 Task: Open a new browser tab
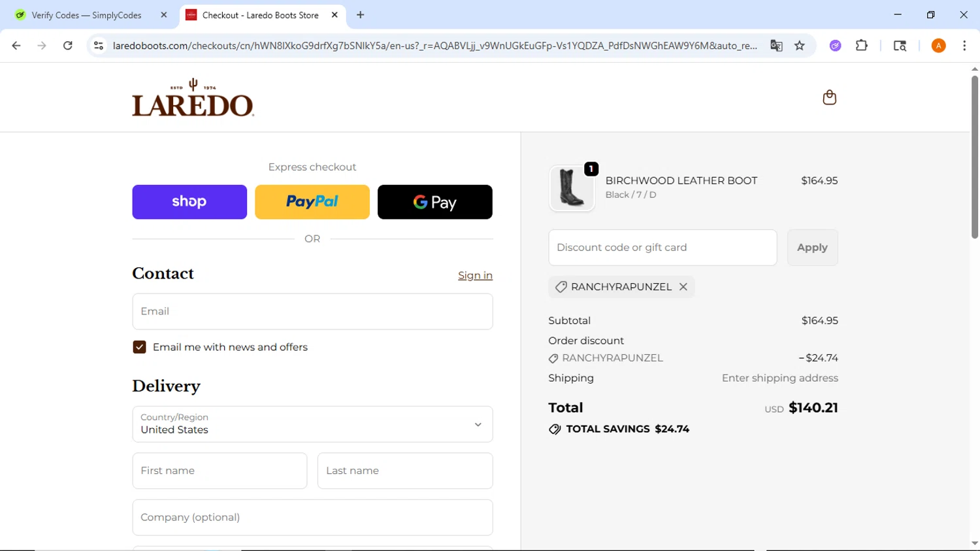tap(361, 15)
